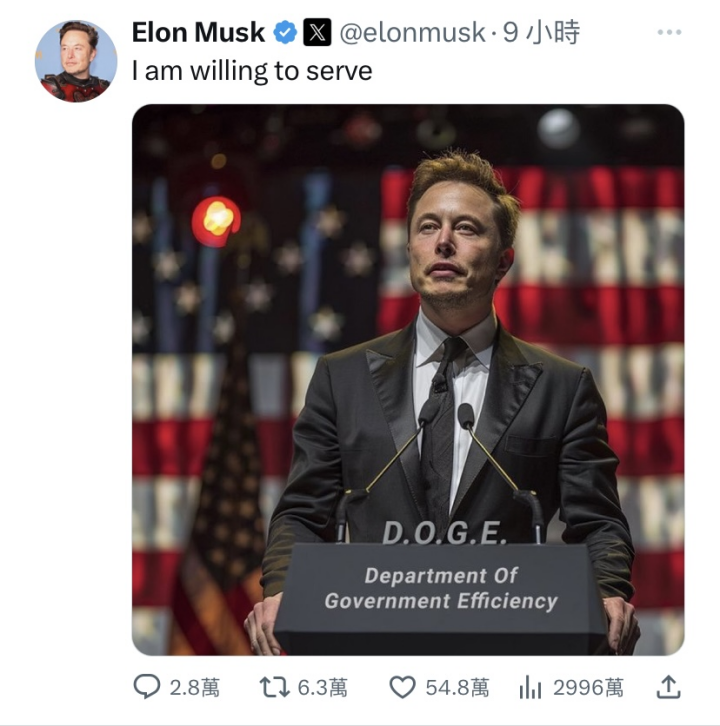Open the post via the 9 小時 timestamp

[541, 32]
